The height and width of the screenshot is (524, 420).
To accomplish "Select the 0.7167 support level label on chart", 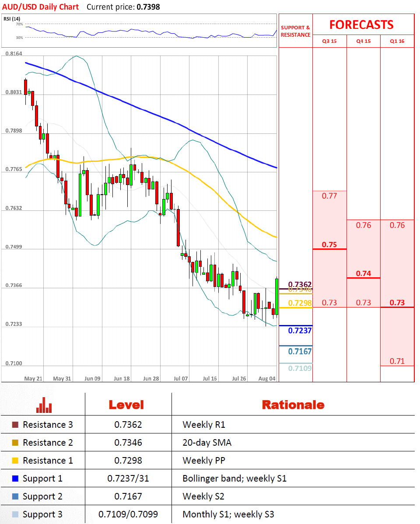I will pyautogui.click(x=300, y=351).
